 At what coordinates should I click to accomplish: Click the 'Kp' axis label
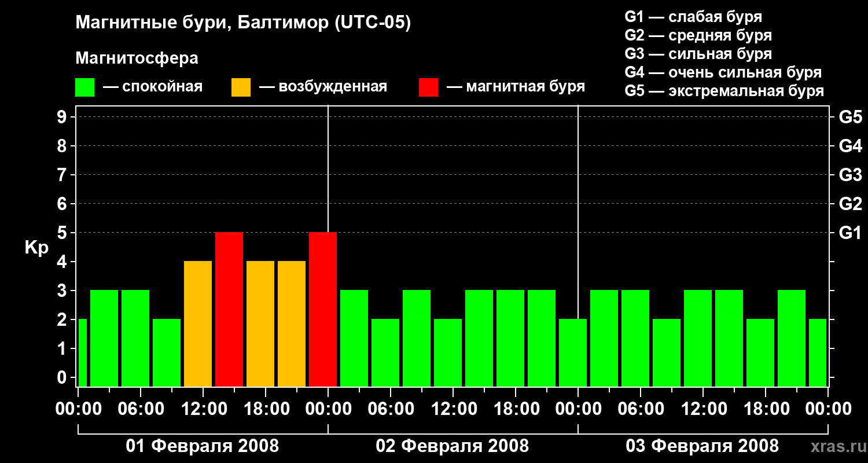[36, 248]
